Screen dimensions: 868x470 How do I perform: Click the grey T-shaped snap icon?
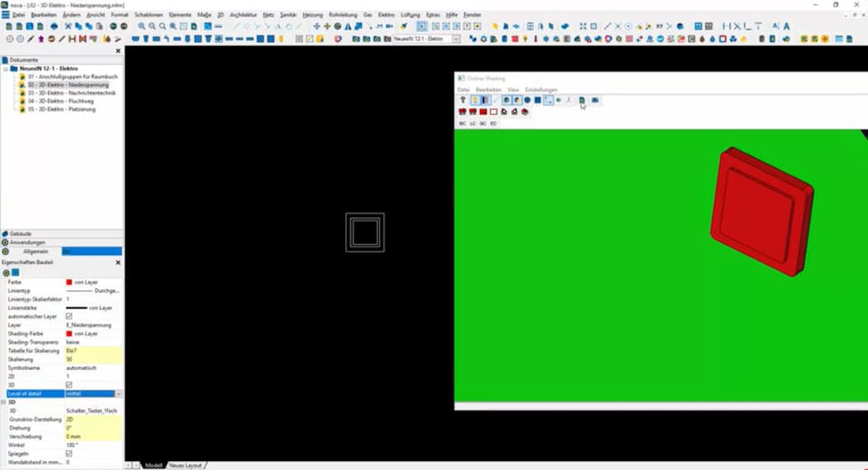tap(759, 26)
